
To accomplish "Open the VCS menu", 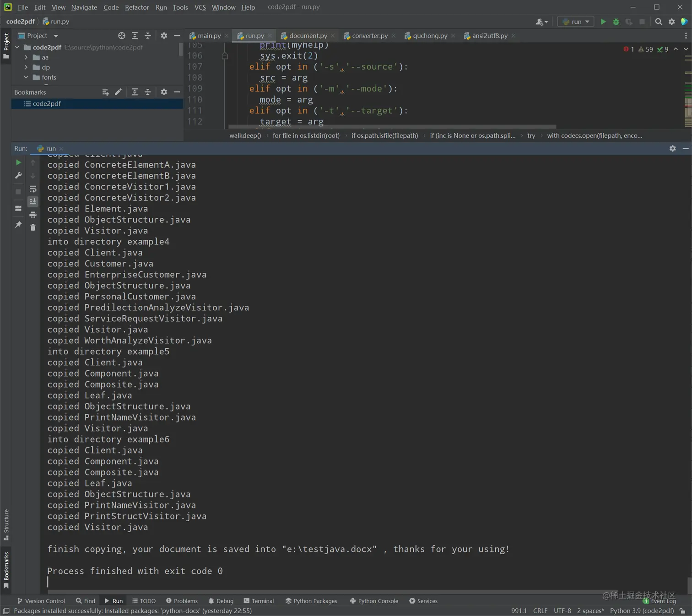I will tap(200, 7).
